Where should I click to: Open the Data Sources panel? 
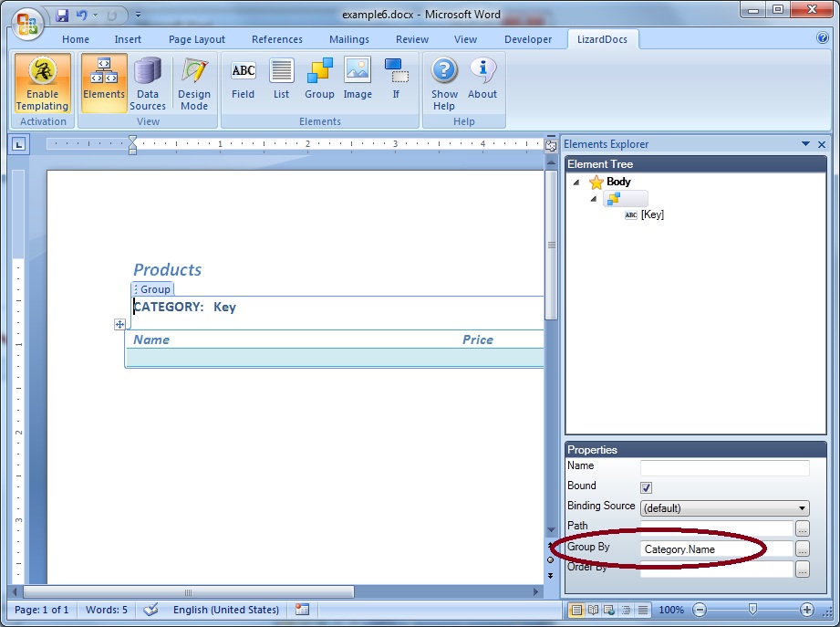click(148, 84)
